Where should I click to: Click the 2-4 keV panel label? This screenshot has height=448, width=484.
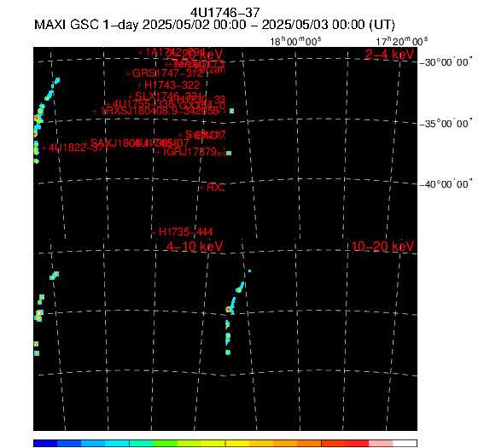tap(389, 55)
